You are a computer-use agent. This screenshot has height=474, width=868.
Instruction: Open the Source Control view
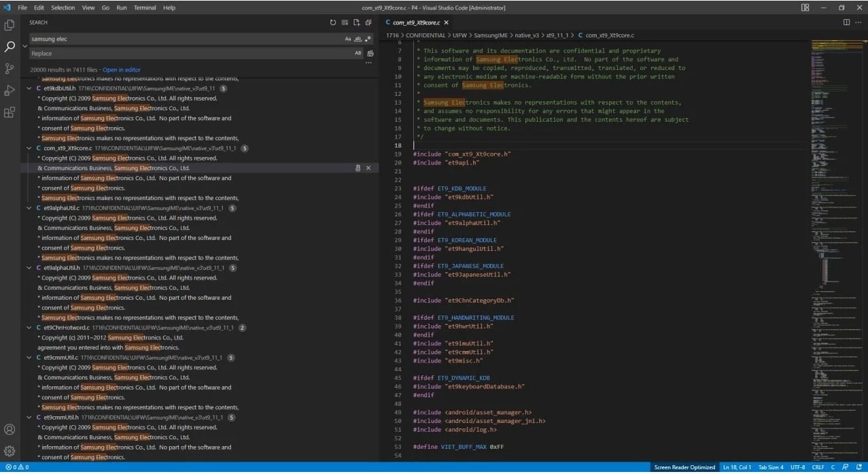[x=10, y=69]
